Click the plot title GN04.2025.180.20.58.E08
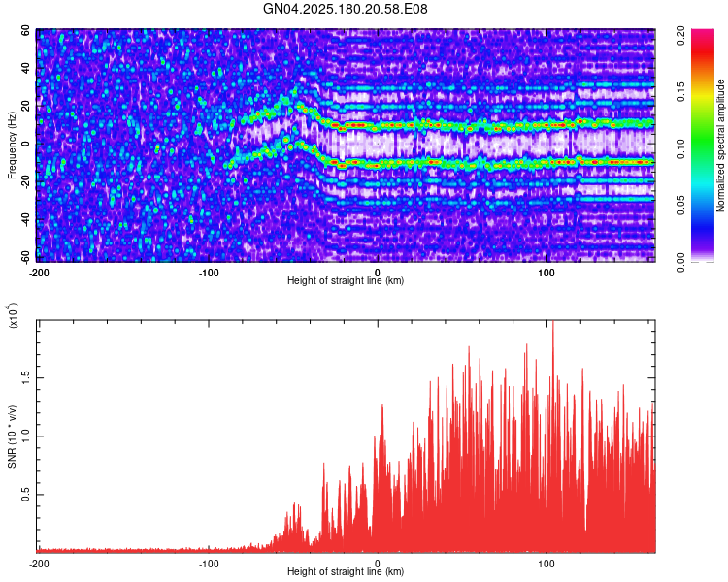The image size is (728, 582). tap(345, 9)
